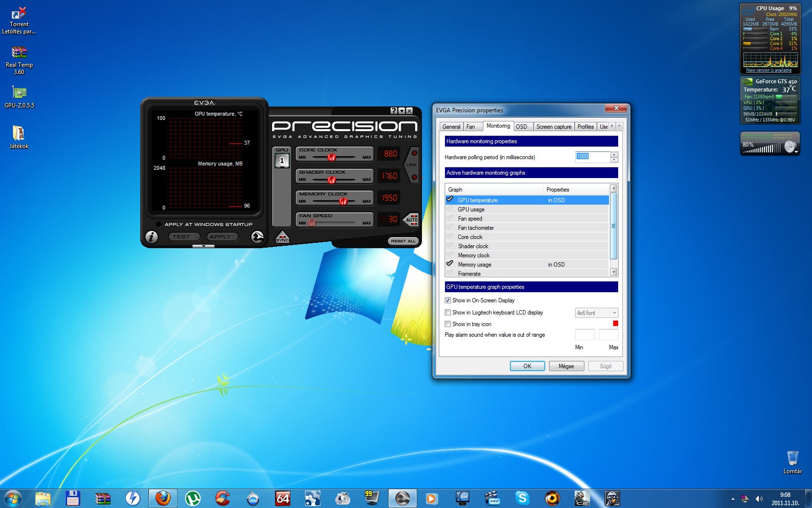
Task: Click OK in EVGA Precision properties
Action: 527,366
